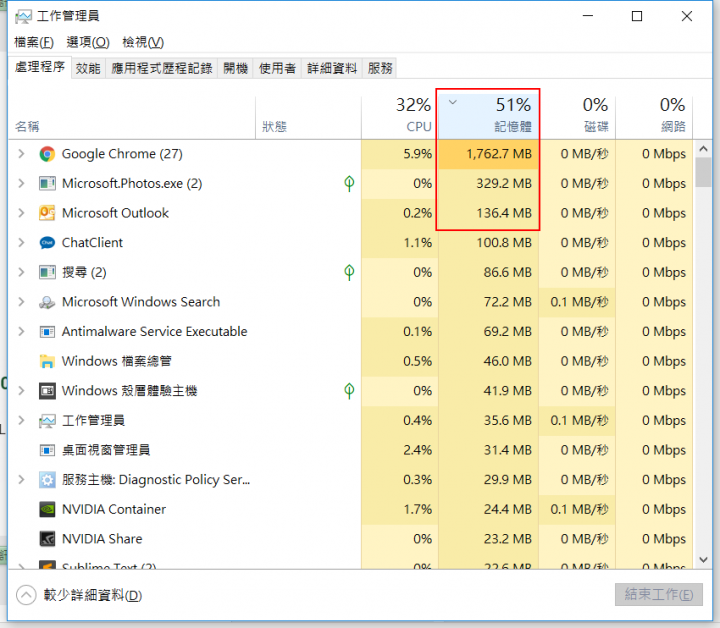Select the 桌面視窗管理員 process name
The height and width of the screenshot is (628, 720).
(106, 450)
